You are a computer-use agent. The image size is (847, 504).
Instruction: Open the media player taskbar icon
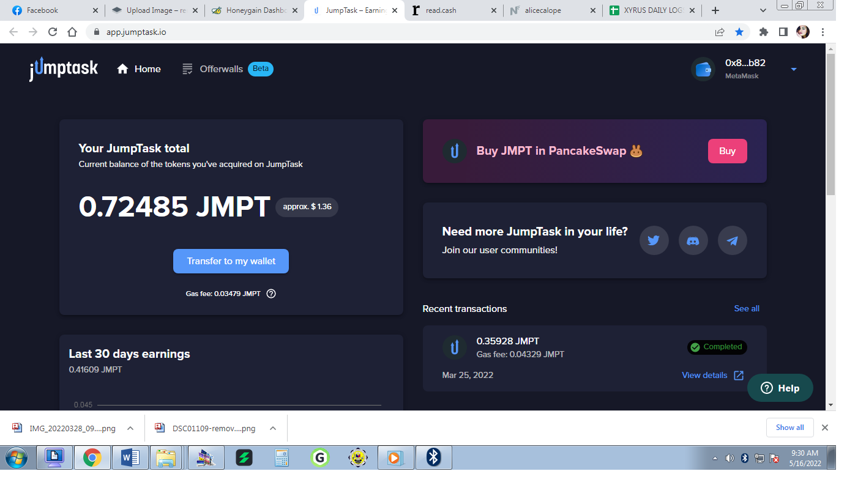point(396,458)
